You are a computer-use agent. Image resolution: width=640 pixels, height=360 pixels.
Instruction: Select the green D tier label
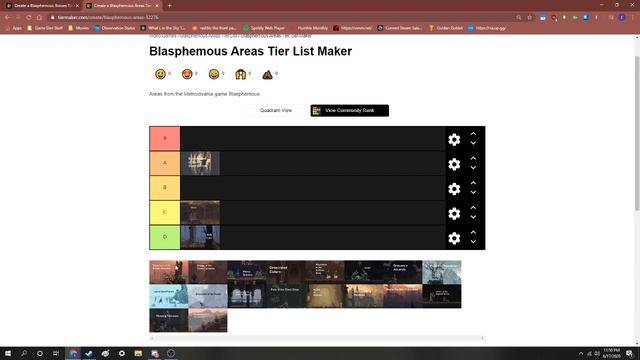(x=165, y=237)
